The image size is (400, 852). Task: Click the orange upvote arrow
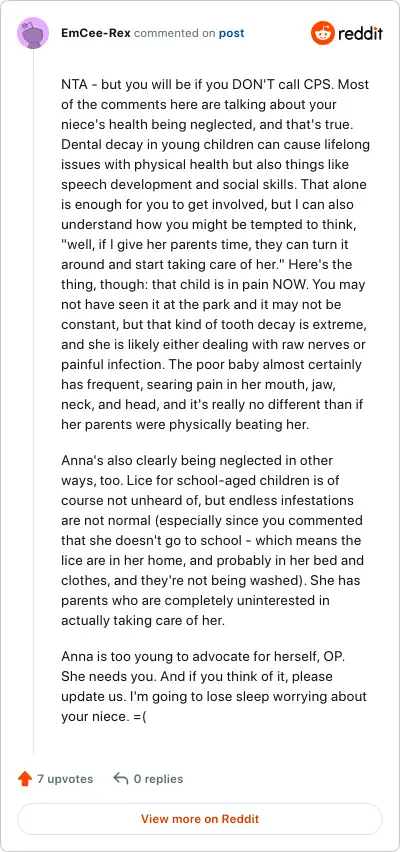(25, 779)
